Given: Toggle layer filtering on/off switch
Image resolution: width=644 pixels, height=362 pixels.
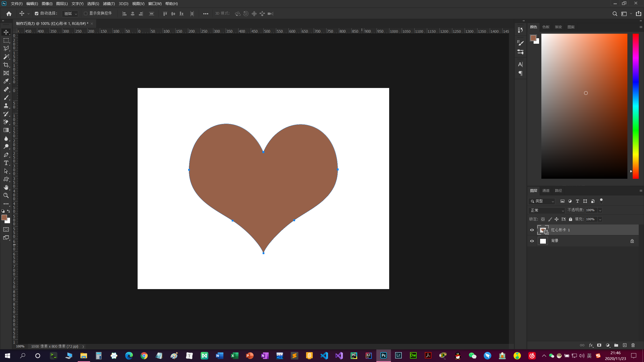Looking at the screenshot, I should coord(601,201).
